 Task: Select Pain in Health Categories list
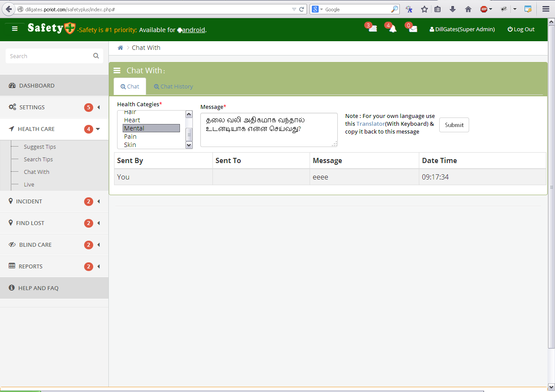point(151,137)
